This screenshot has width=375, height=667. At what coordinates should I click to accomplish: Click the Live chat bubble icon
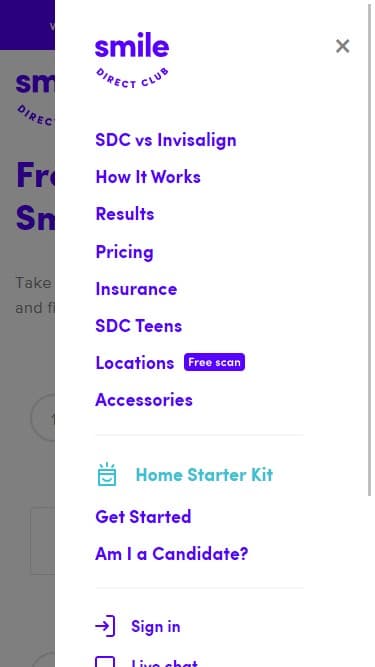click(105, 661)
